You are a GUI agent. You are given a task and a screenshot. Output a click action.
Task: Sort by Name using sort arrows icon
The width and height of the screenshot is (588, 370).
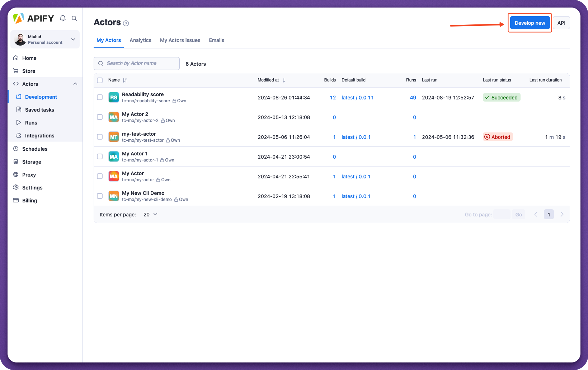click(125, 80)
